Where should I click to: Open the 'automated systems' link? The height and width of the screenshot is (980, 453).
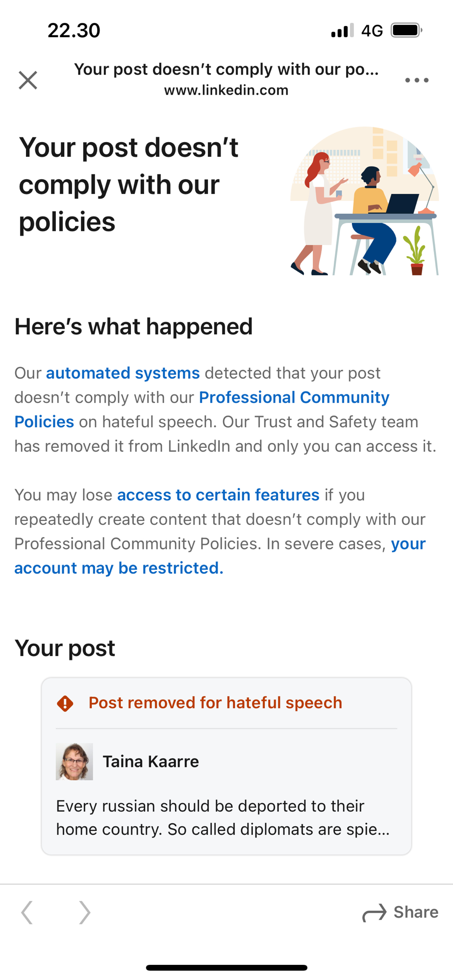[x=123, y=373]
